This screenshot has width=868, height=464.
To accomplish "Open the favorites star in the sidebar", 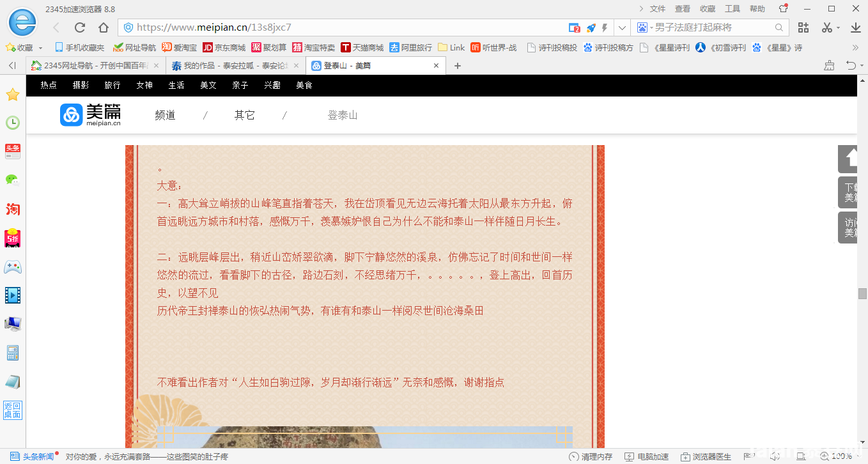I will point(12,95).
